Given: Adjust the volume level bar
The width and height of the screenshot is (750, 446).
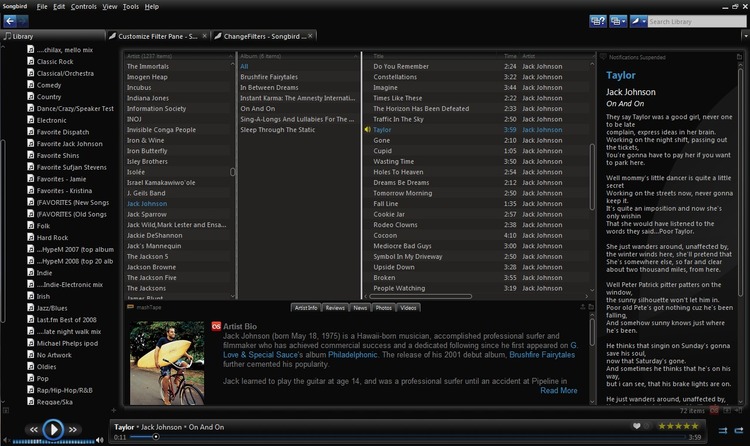Looking at the screenshot, I should 53,441.
